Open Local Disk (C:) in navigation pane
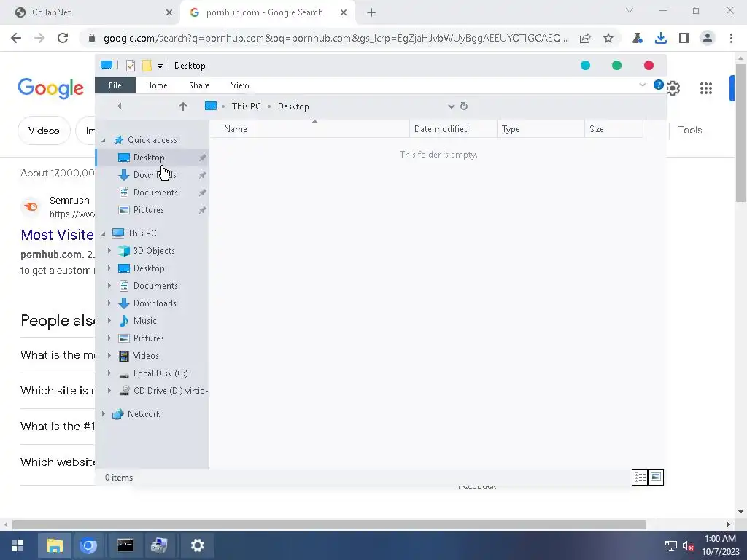The width and height of the screenshot is (747, 560). tap(160, 373)
